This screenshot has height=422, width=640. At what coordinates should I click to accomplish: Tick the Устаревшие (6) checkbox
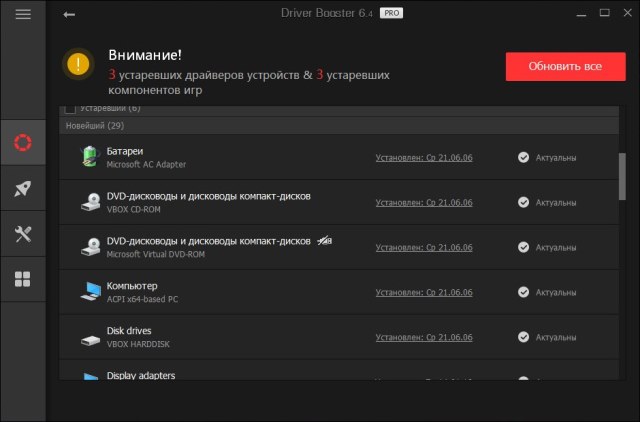[x=70, y=108]
